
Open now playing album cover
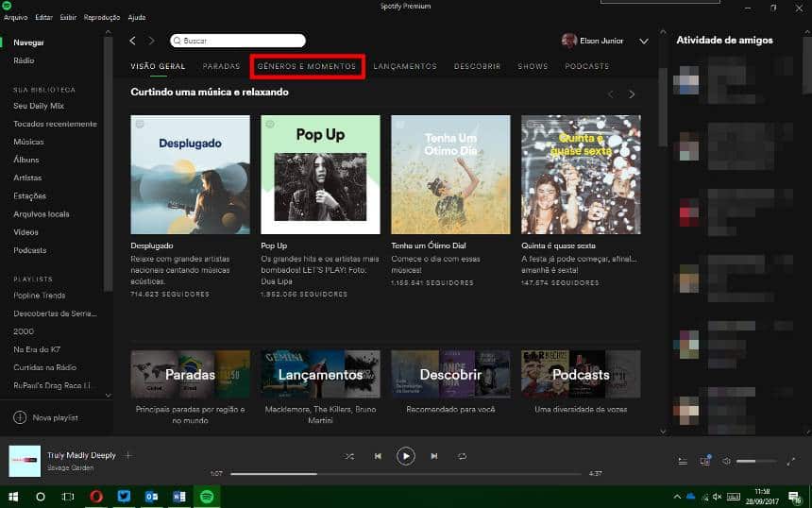click(25, 461)
